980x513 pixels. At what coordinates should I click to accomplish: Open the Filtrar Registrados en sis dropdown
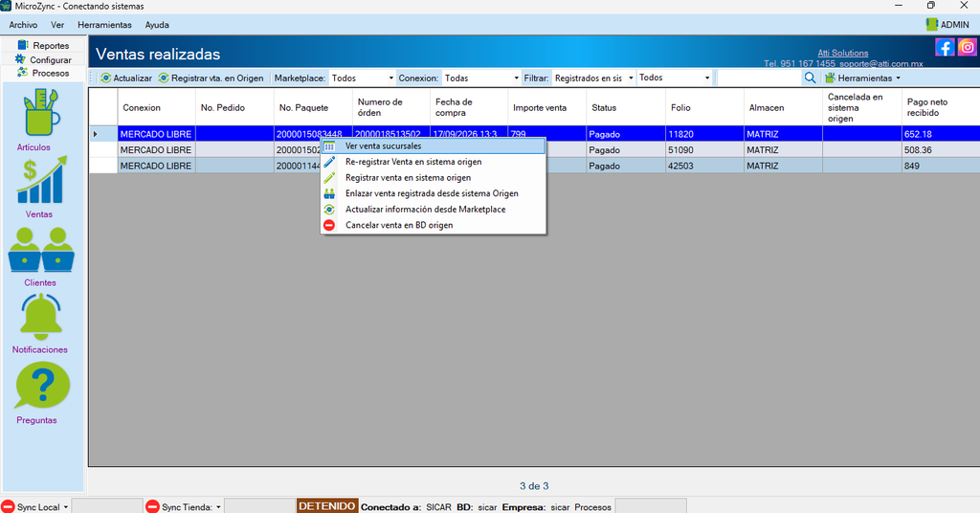point(593,78)
